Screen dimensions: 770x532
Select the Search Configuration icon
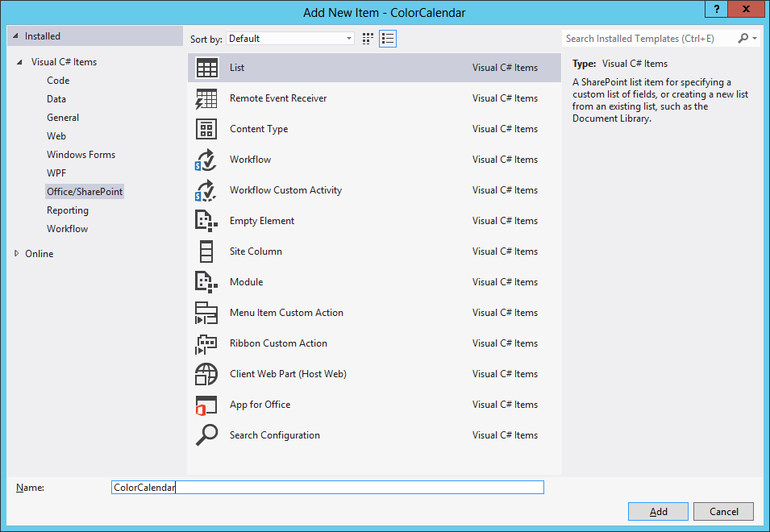(x=206, y=435)
